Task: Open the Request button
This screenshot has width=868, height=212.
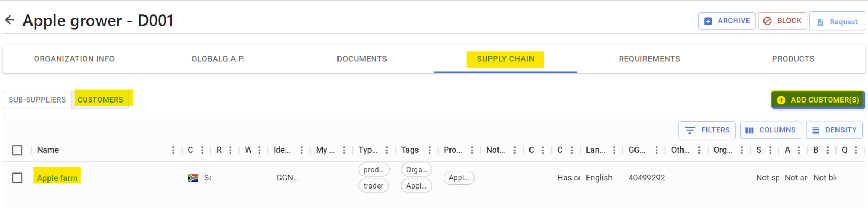Action: [x=837, y=21]
